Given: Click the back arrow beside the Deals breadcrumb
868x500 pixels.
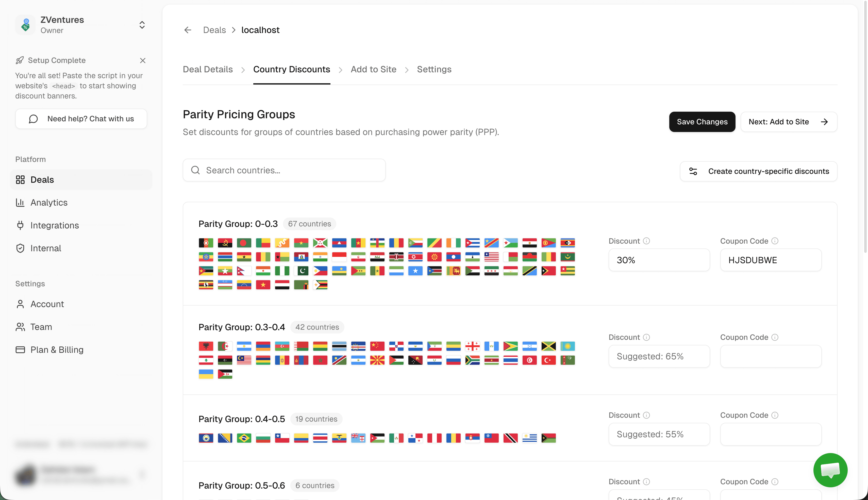Looking at the screenshot, I should point(188,30).
